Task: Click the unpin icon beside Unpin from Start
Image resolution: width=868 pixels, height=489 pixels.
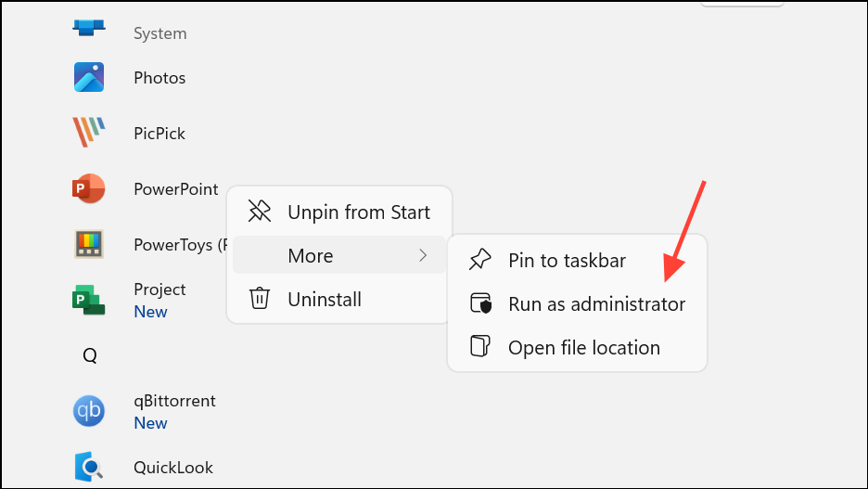Action: coord(260,212)
